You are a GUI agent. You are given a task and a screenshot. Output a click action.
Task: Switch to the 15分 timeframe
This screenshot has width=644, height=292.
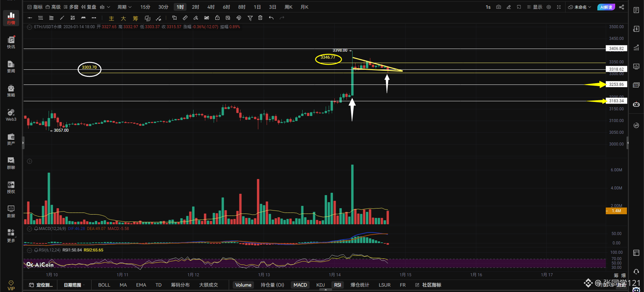click(145, 7)
